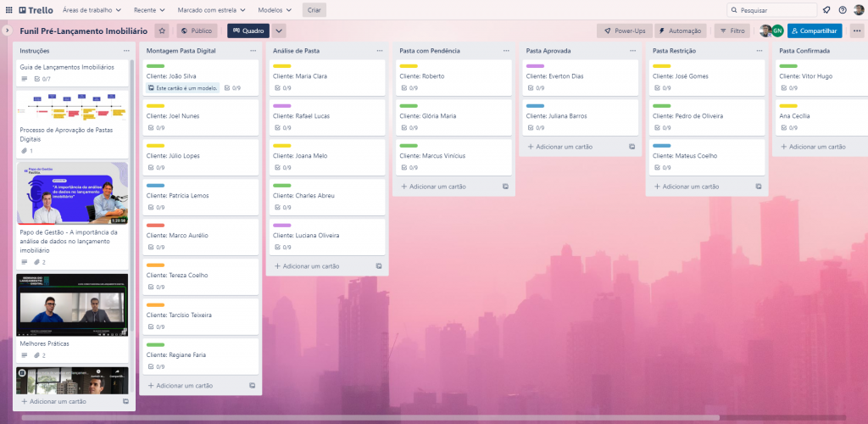Open the notifications icon in top bar
Viewport: 868px width, 424px height.
click(826, 10)
